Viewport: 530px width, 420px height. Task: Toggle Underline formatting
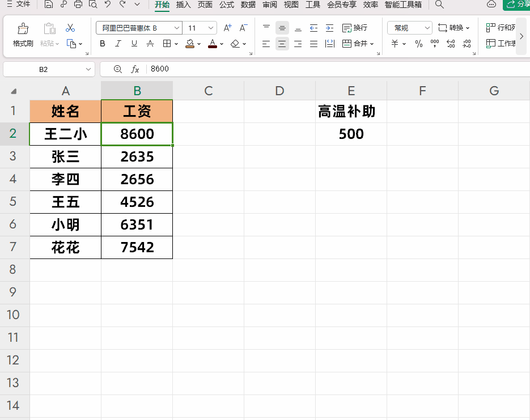pyautogui.click(x=134, y=44)
